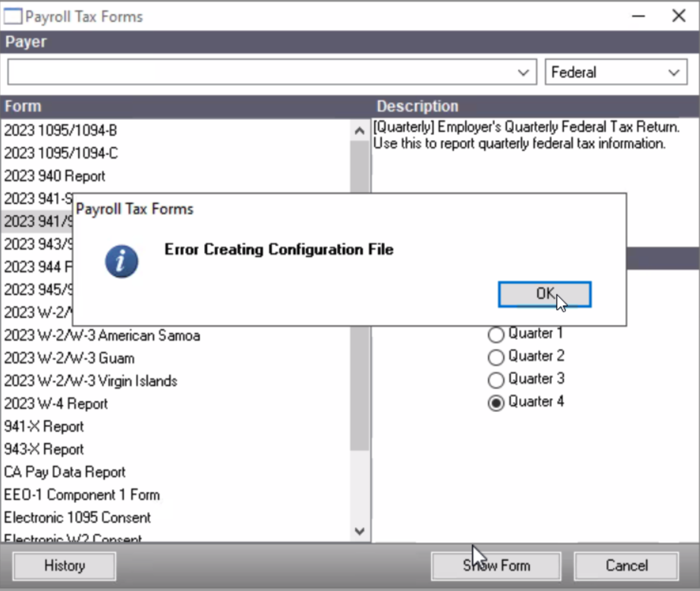700x591 pixels.
Task: Select the EEO-1 Component 1 Form
Action: pyautogui.click(x=82, y=495)
